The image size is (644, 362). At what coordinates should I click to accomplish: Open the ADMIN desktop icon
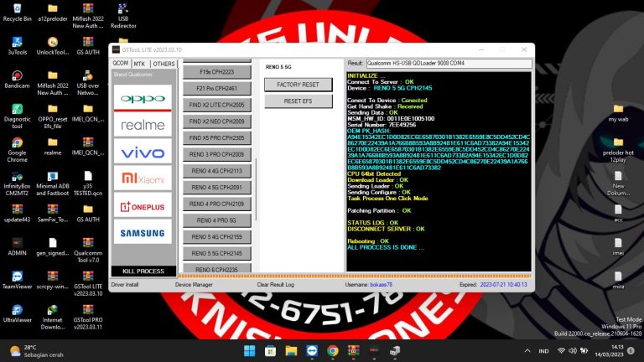pos(17,246)
